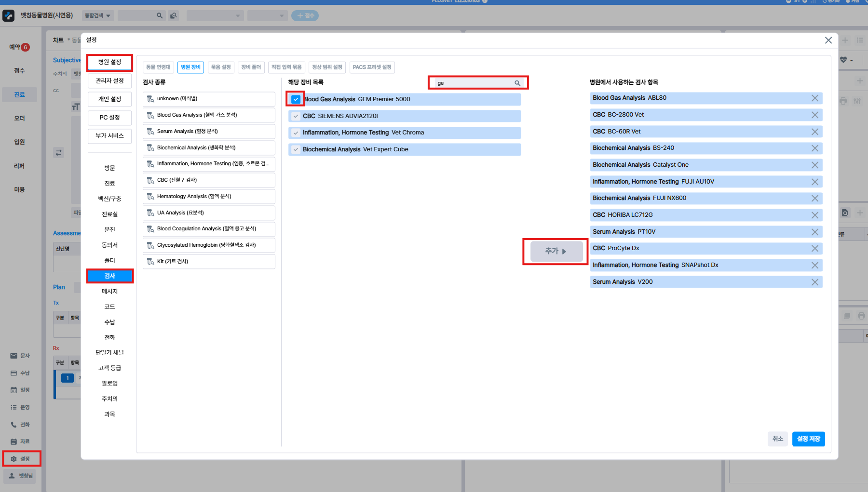Open 문자 messages in sidebar
Screen dimensions: 868x492
coord(20,356)
